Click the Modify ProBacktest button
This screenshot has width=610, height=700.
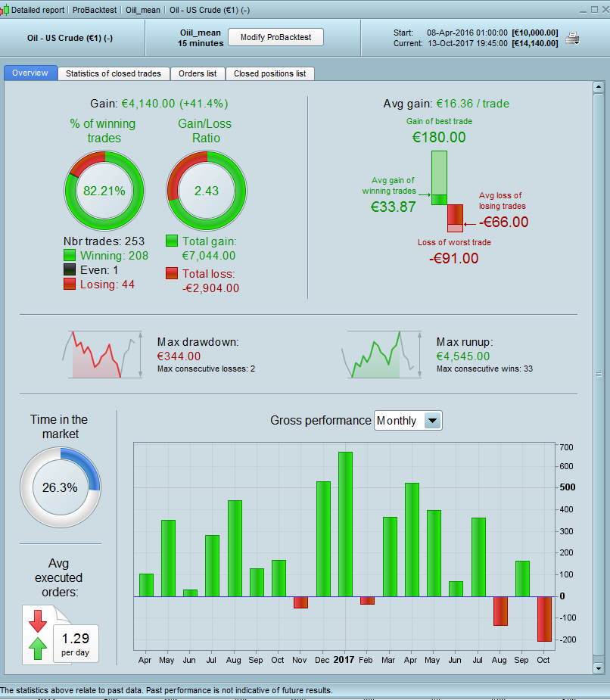276,37
